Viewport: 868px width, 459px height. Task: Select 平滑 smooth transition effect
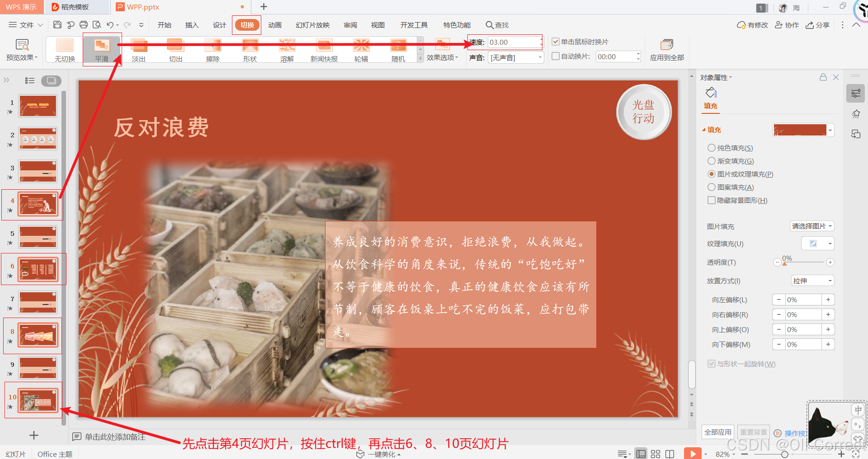tap(102, 50)
